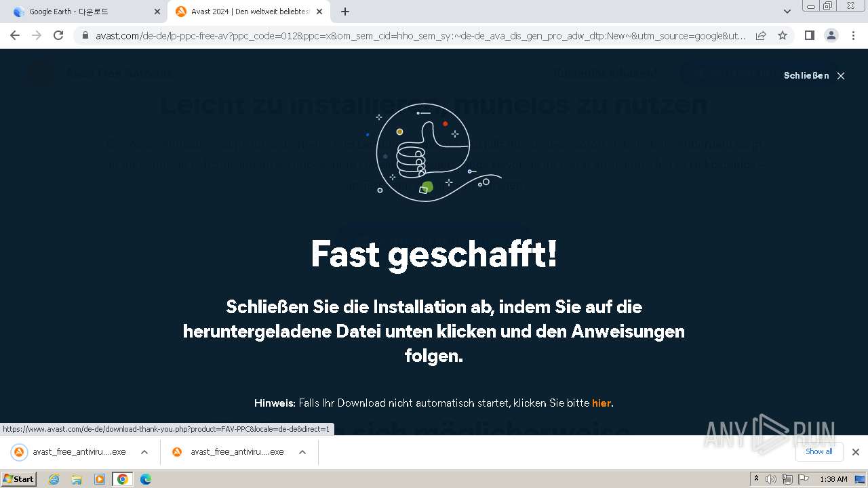The height and width of the screenshot is (488, 868).
Task: Click the 'hier' download link
Action: (601, 403)
